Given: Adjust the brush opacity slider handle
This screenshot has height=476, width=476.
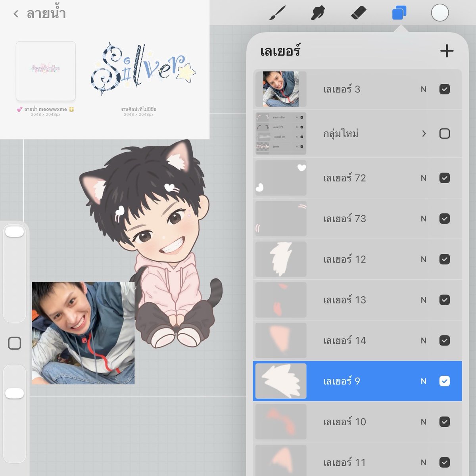Looking at the screenshot, I should tap(15, 393).
